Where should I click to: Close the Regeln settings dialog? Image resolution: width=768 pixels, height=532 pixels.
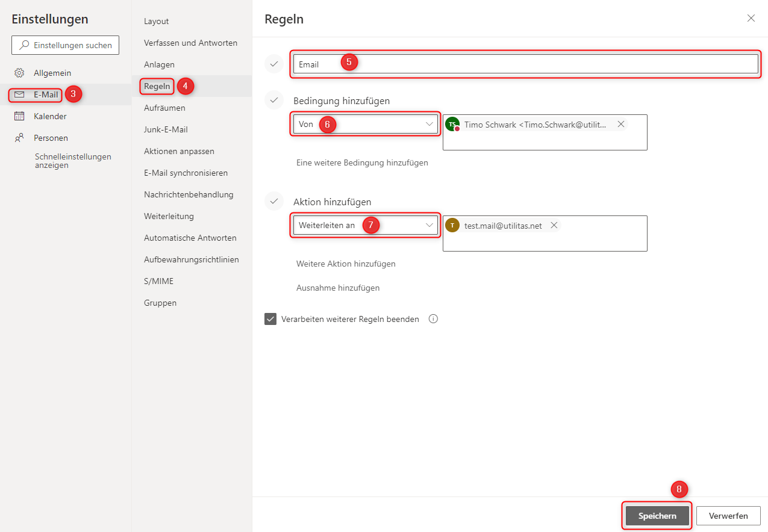click(751, 18)
